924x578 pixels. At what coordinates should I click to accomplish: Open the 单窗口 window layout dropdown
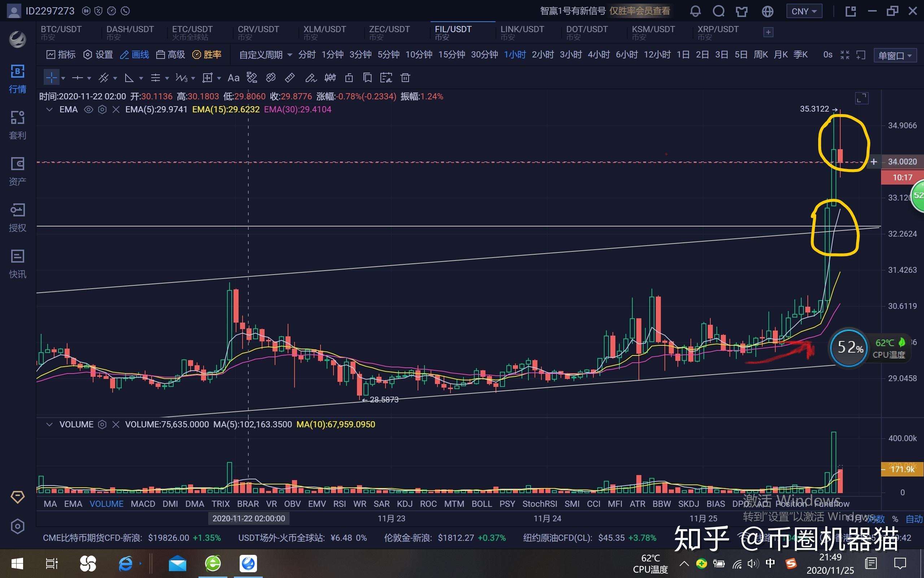895,55
